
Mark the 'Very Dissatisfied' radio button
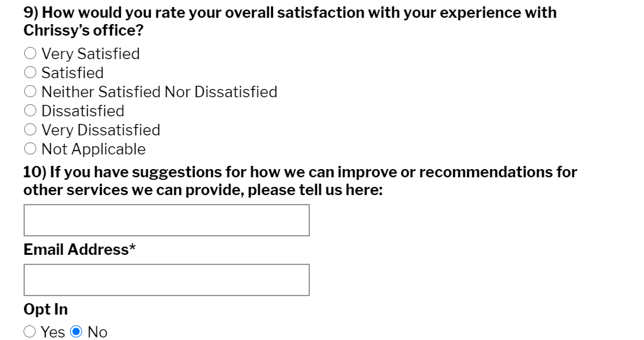30,130
